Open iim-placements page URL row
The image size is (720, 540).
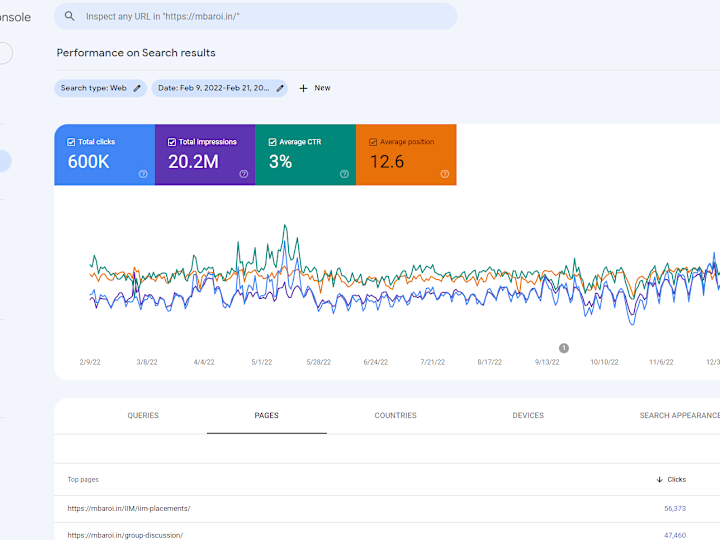pos(387,509)
